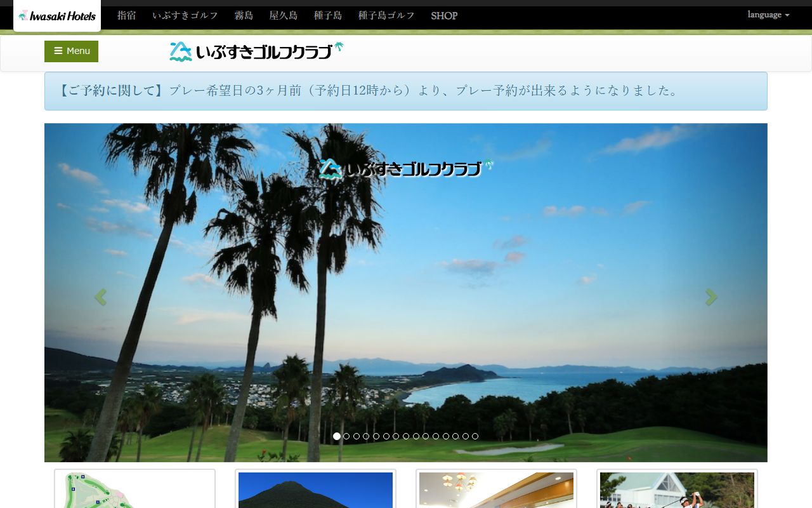Expand the language dropdown
This screenshot has width=812, height=508.
click(768, 15)
